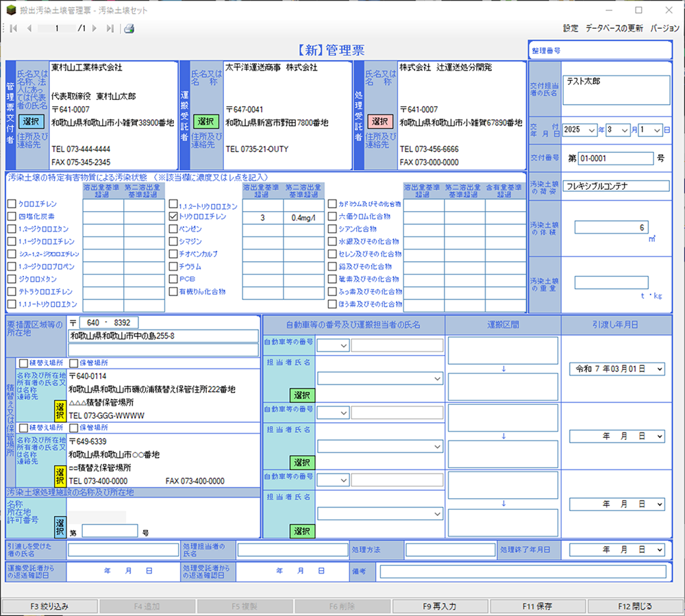685x616 pixels.
Task: Check the second 積替え場所 checkbox
Action: (23, 428)
